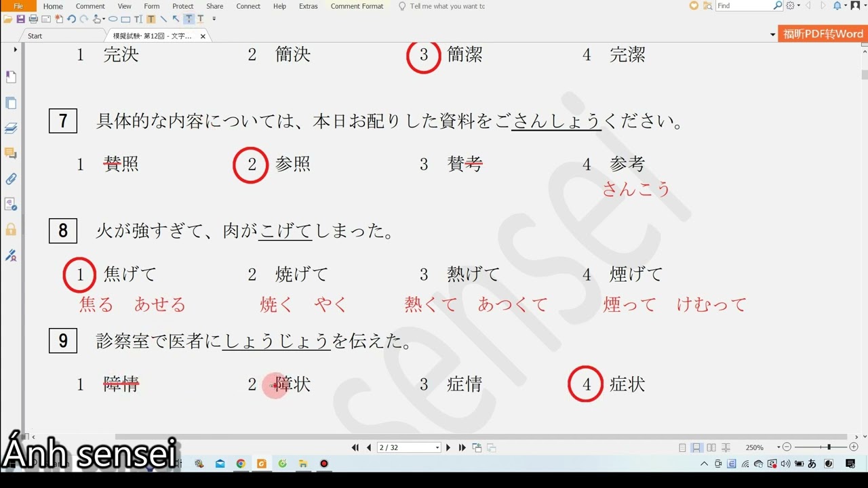
Task: Go to first page button
Action: [x=355, y=447]
